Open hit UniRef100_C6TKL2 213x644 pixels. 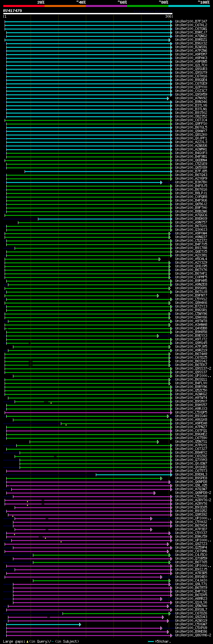click(191, 25)
